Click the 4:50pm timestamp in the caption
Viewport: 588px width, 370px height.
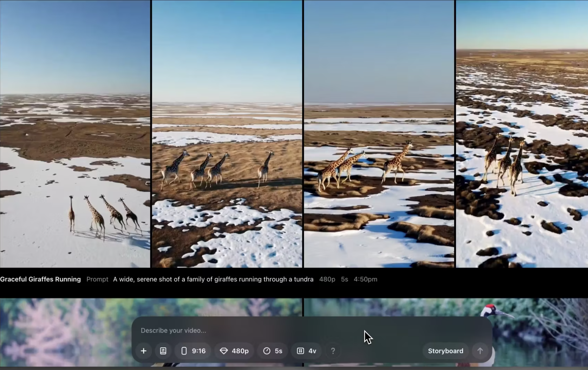pyautogui.click(x=365, y=279)
